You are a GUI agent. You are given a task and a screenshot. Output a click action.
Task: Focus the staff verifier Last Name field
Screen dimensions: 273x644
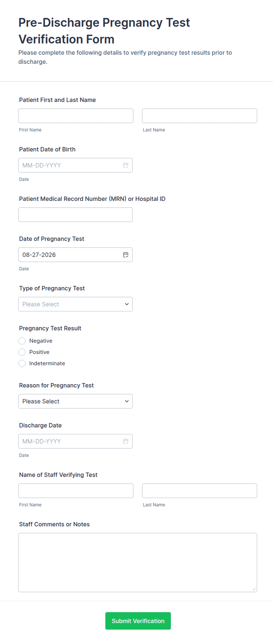pyautogui.click(x=200, y=491)
